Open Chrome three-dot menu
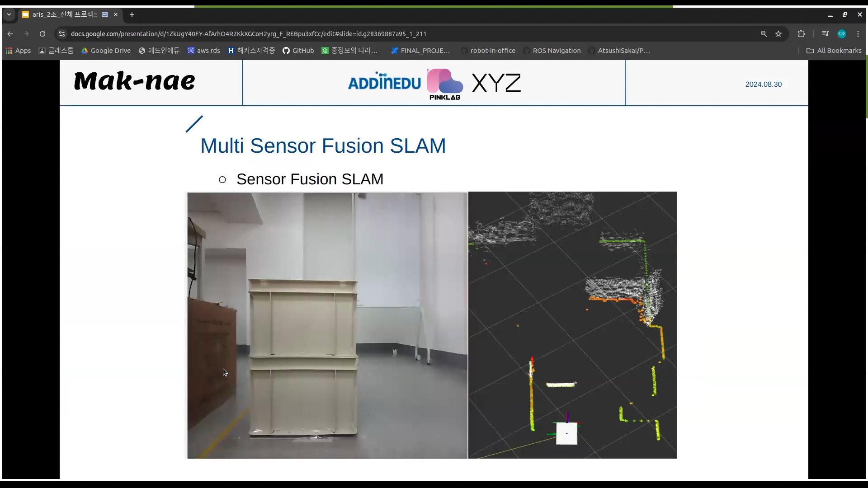Screen dimensions: 868x488 [858, 34]
